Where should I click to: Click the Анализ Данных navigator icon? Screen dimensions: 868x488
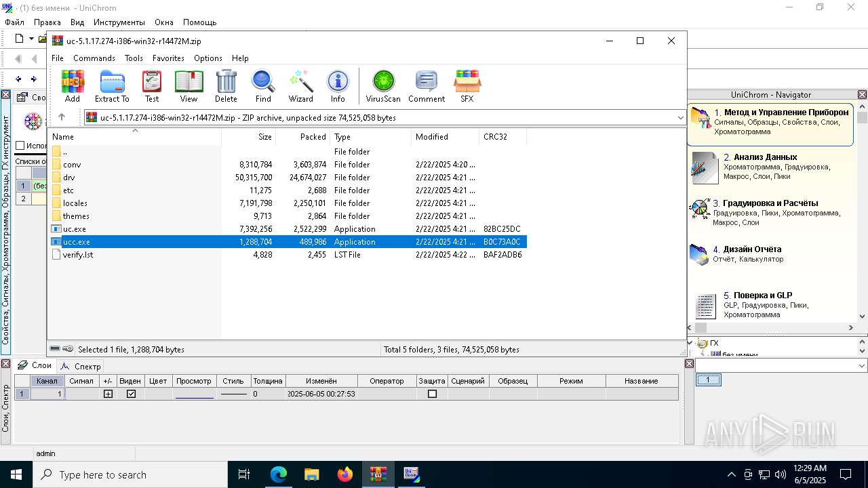[705, 167]
